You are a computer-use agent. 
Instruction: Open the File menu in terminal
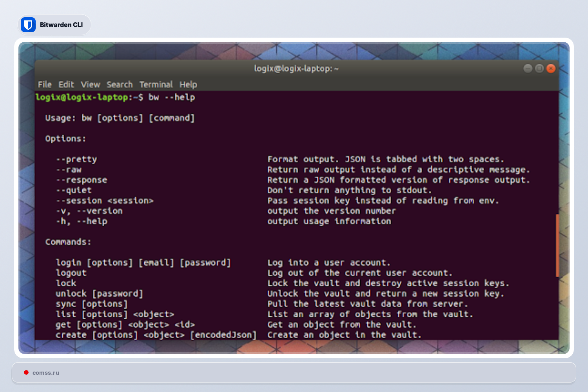pyautogui.click(x=45, y=84)
